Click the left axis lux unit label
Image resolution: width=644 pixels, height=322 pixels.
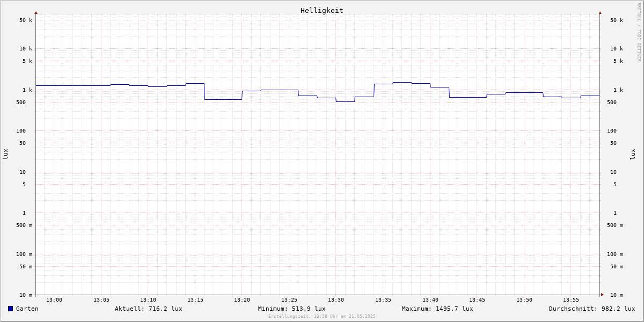click(x=5, y=154)
